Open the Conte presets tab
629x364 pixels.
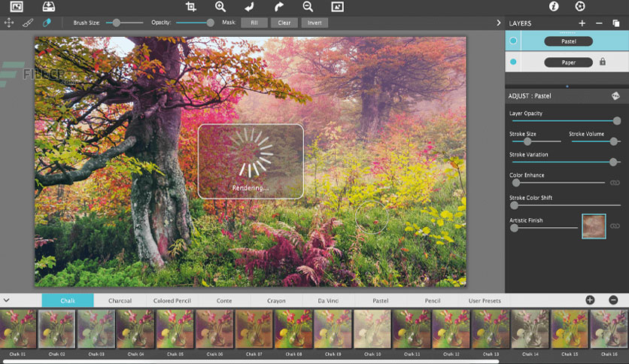pyautogui.click(x=224, y=300)
